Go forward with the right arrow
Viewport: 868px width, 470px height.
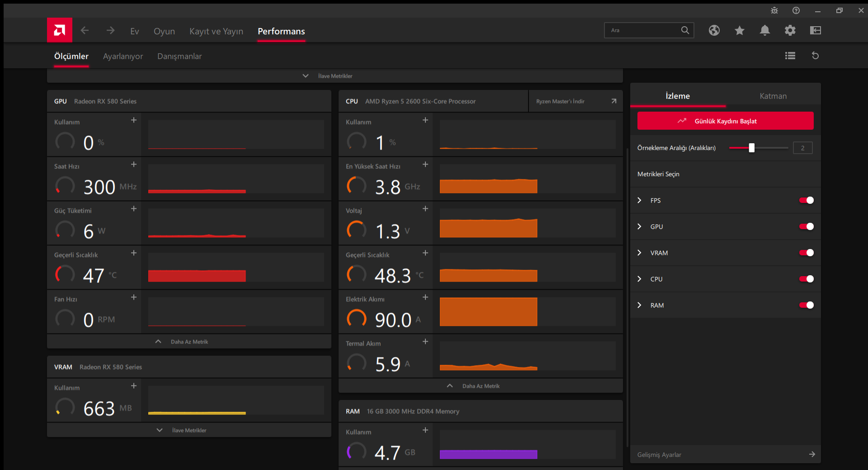coord(110,30)
